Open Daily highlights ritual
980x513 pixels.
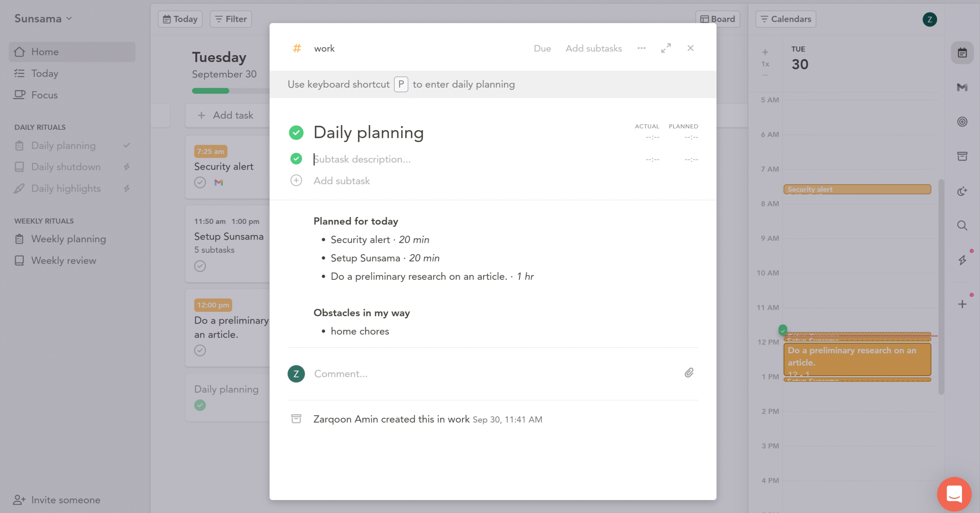pyautogui.click(x=66, y=188)
